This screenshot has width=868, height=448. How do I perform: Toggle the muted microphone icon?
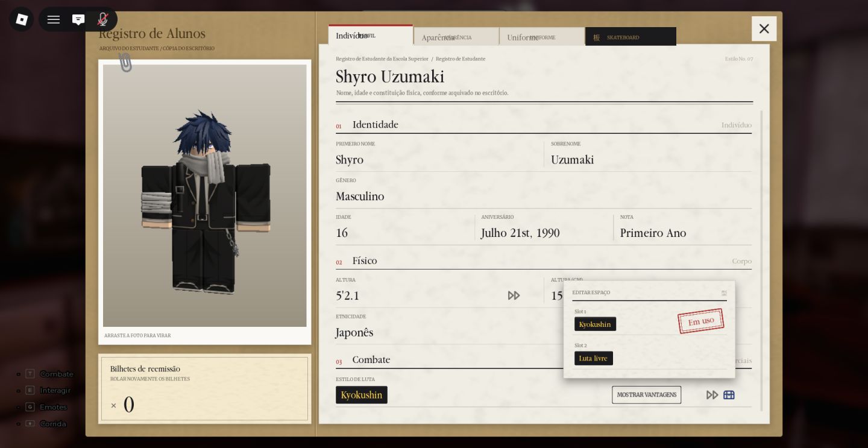coord(103,19)
